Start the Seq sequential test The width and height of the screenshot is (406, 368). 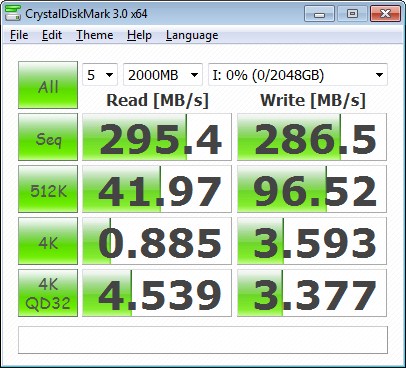point(48,137)
